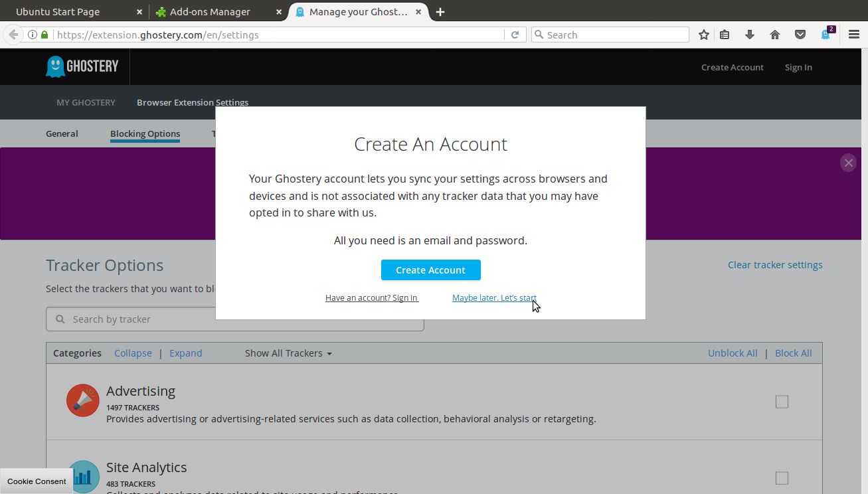The height and width of the screenshot is (494, 868).
Task: View site info icon in address bar
Action: point(32,35)
